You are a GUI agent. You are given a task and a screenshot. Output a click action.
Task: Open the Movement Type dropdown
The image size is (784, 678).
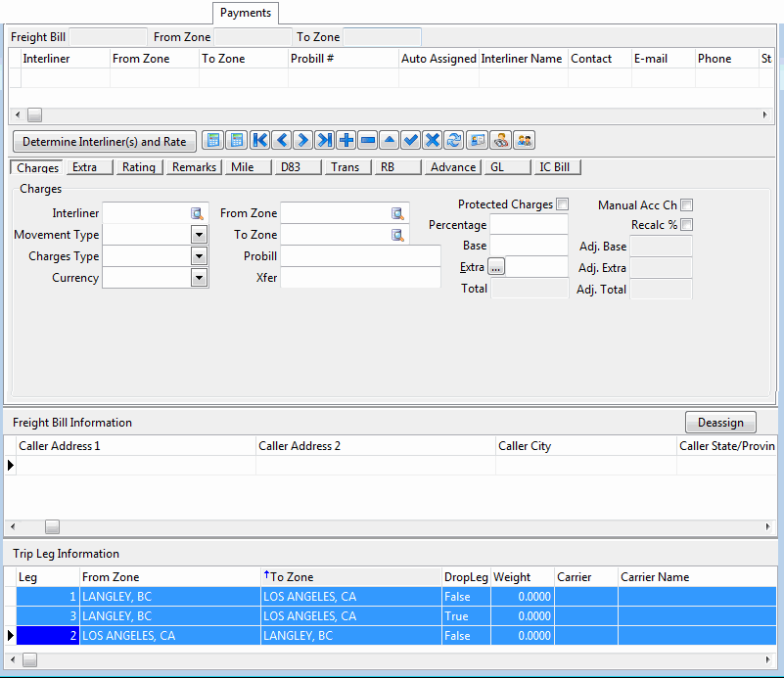coord(200,235)
